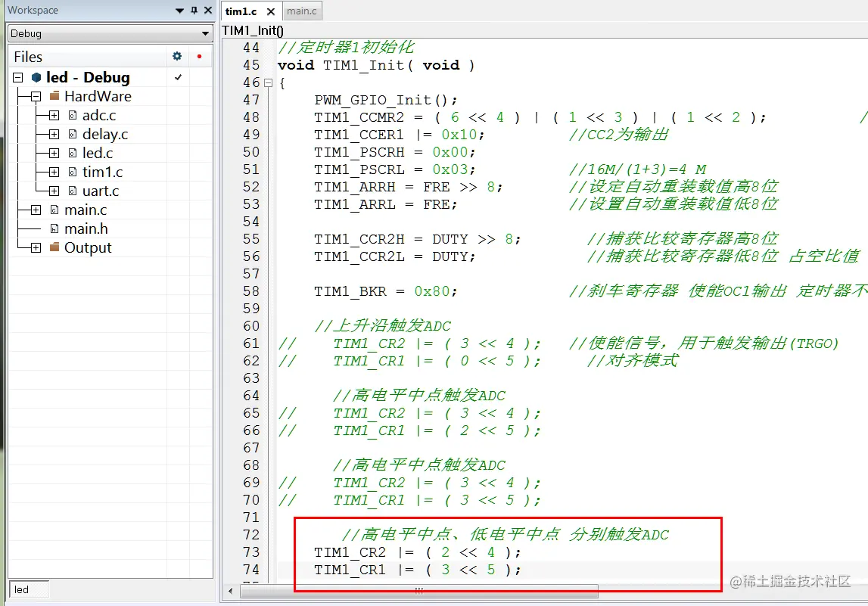Click TIM1_PSCRH = 0x00 statement
The width and height of the screenshot is (868, 606).
point(395,152)
